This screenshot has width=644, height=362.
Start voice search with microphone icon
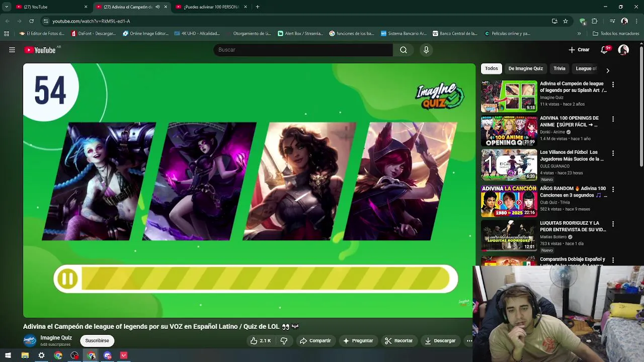(426, 50)
